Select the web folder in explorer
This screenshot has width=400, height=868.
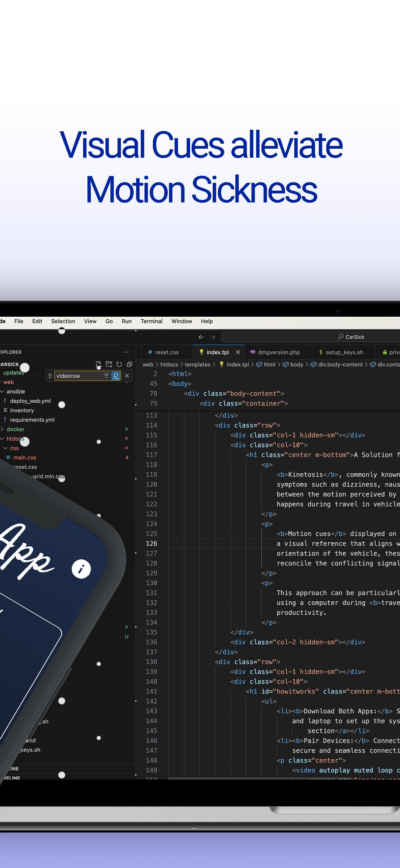[8, 382]
